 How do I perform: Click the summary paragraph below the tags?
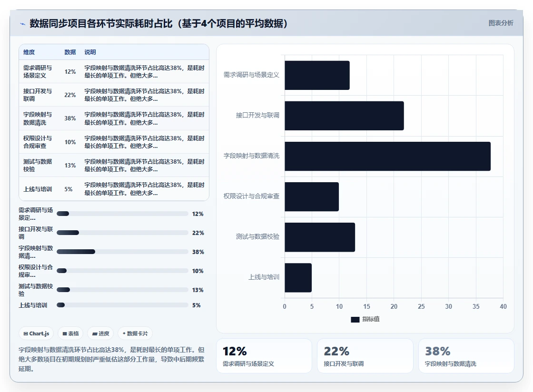[x=111, y=359]
